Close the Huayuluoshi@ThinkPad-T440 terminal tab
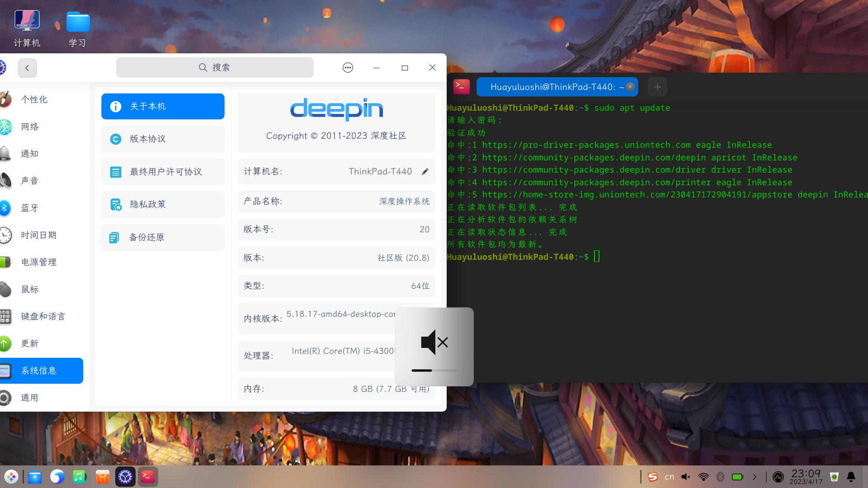The width and height of the screenshot is (868, 488). point(630,87)
